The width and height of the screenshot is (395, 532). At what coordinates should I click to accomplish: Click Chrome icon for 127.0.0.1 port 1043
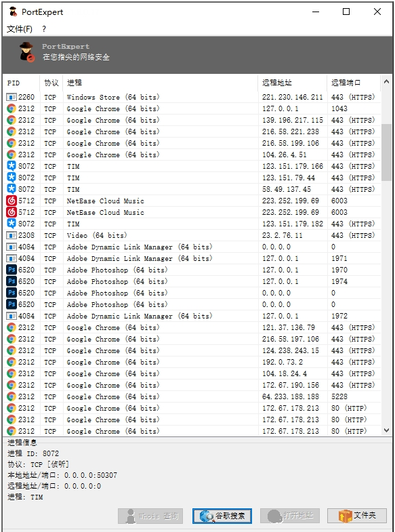[x=12, y=108]
